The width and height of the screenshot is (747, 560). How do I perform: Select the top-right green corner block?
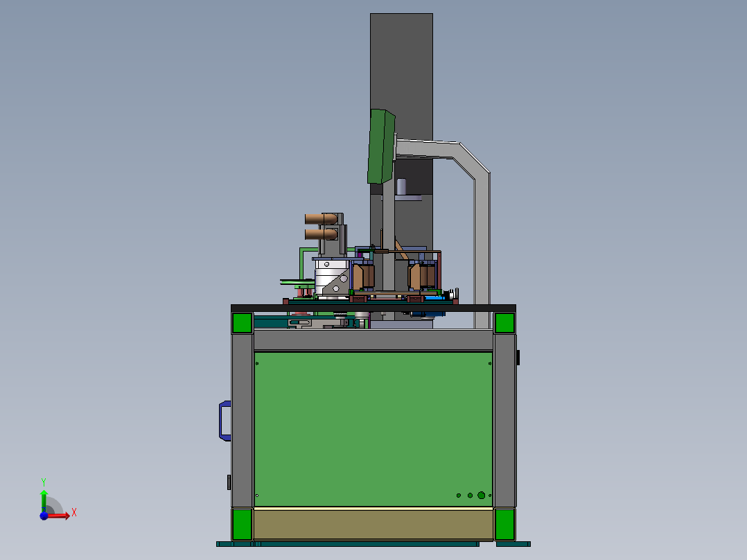pos(504,323)
